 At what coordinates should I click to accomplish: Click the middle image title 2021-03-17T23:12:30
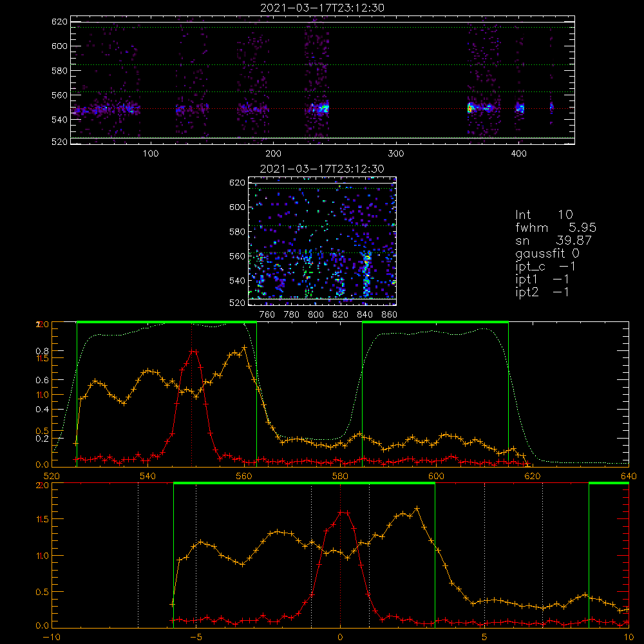[322, 169]
